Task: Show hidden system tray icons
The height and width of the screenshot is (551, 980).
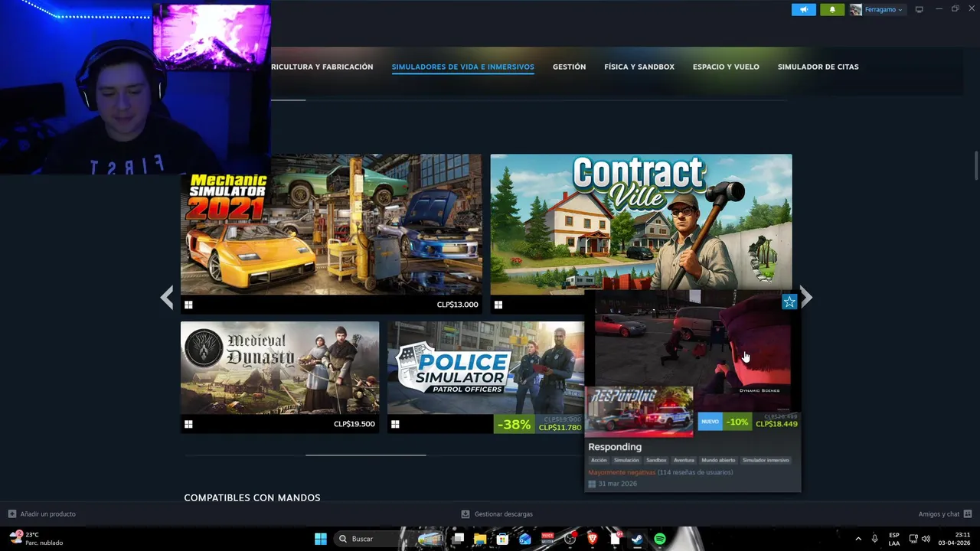Action: [858, 539]
